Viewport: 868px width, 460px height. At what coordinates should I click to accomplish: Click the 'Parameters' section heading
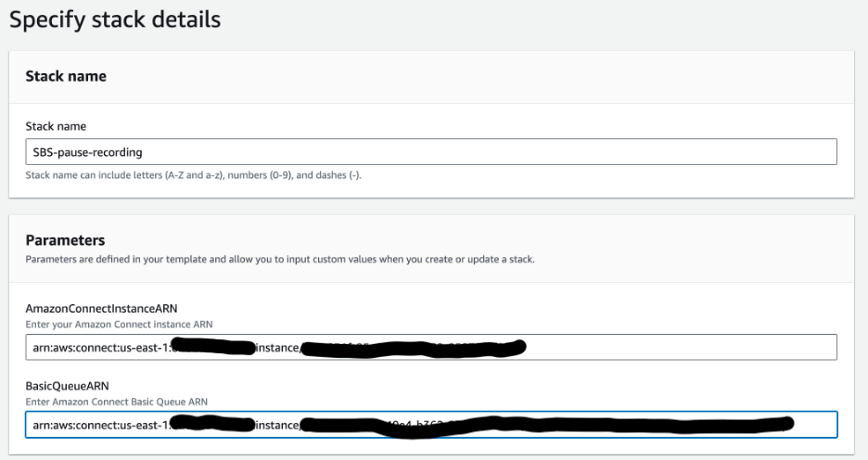click(x=65, y=240)
